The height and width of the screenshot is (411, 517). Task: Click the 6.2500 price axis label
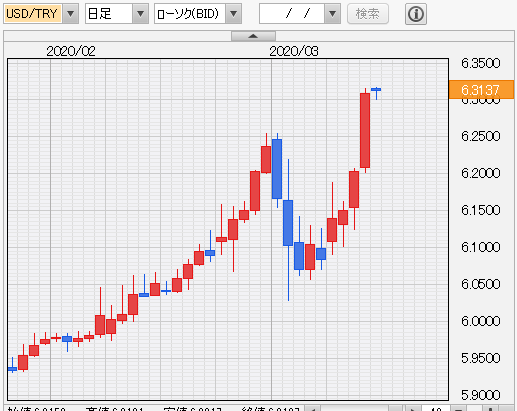pos(480,136)
